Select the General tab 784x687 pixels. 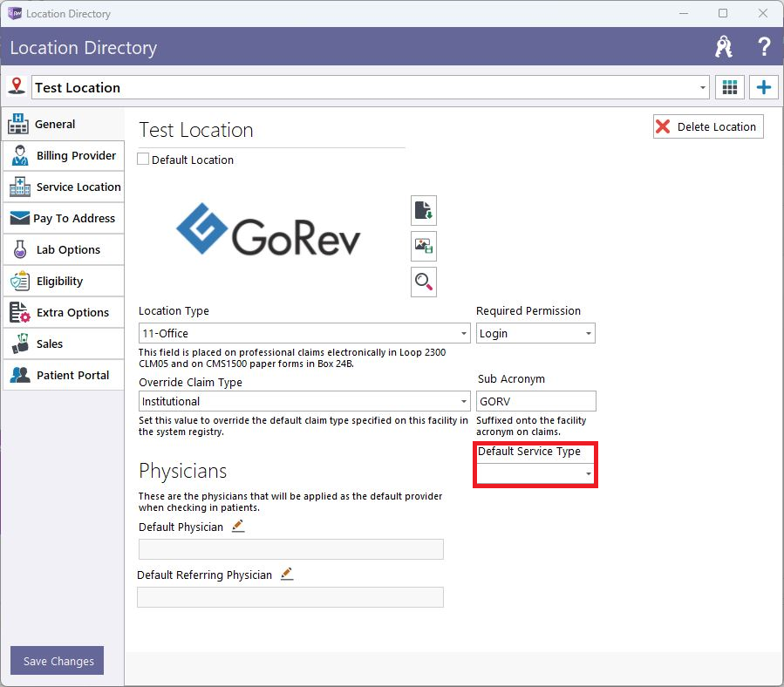coord(64,124)
